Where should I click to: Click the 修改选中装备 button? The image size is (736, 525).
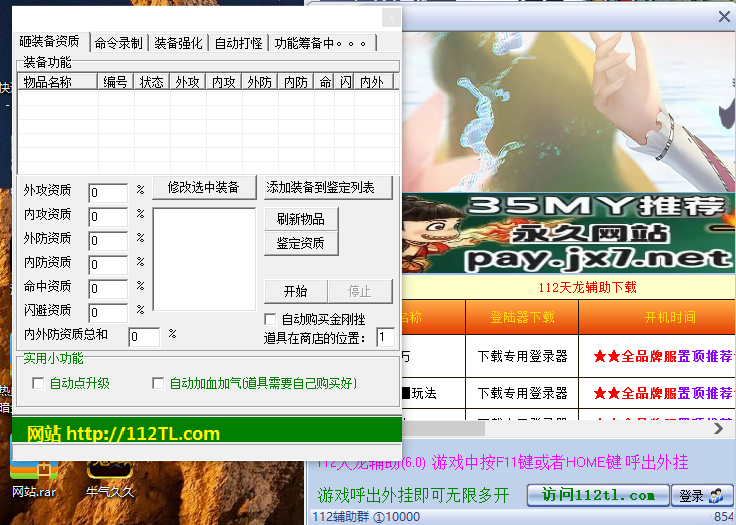coord(204,187)
